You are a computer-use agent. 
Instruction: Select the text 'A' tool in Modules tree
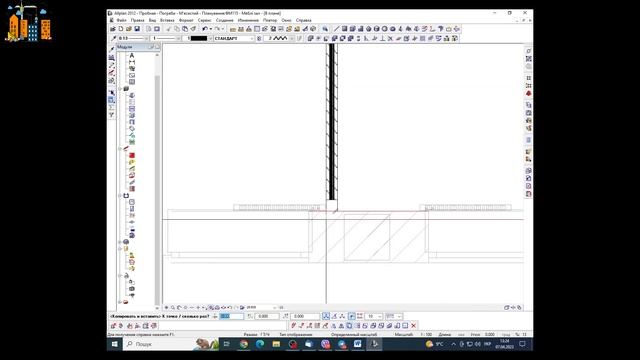(132, 56)
